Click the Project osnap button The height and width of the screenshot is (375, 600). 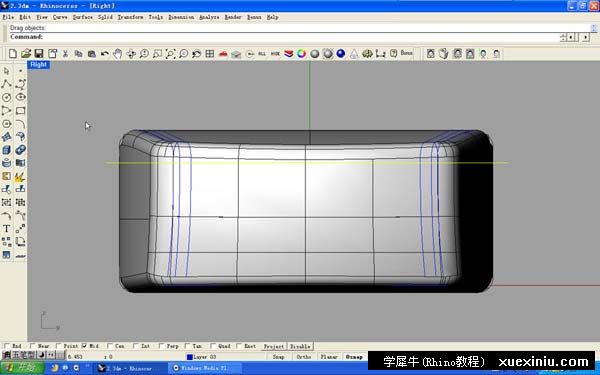click(x=274, y=346)
